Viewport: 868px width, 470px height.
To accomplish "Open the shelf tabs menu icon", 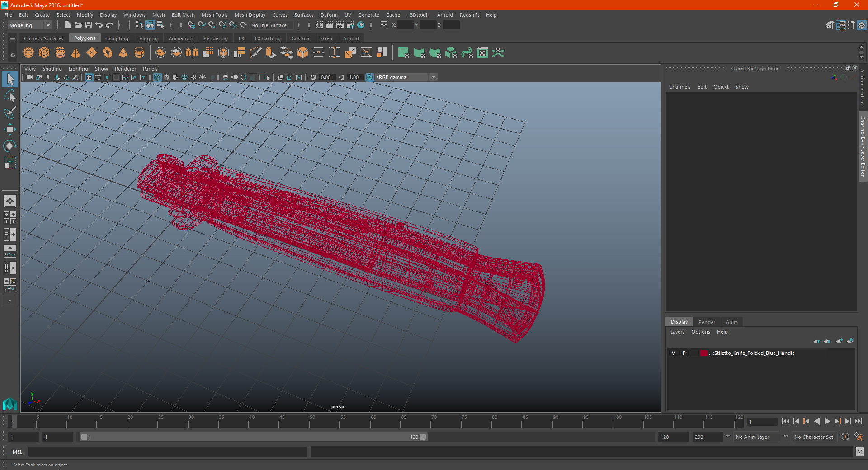I will [x=13, y=39].
